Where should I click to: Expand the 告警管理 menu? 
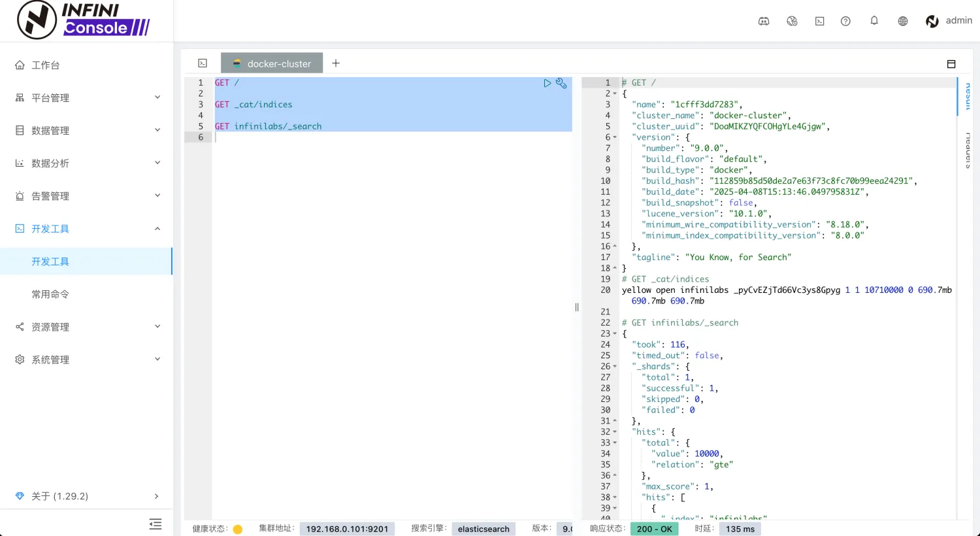click(x=86, y=195)
